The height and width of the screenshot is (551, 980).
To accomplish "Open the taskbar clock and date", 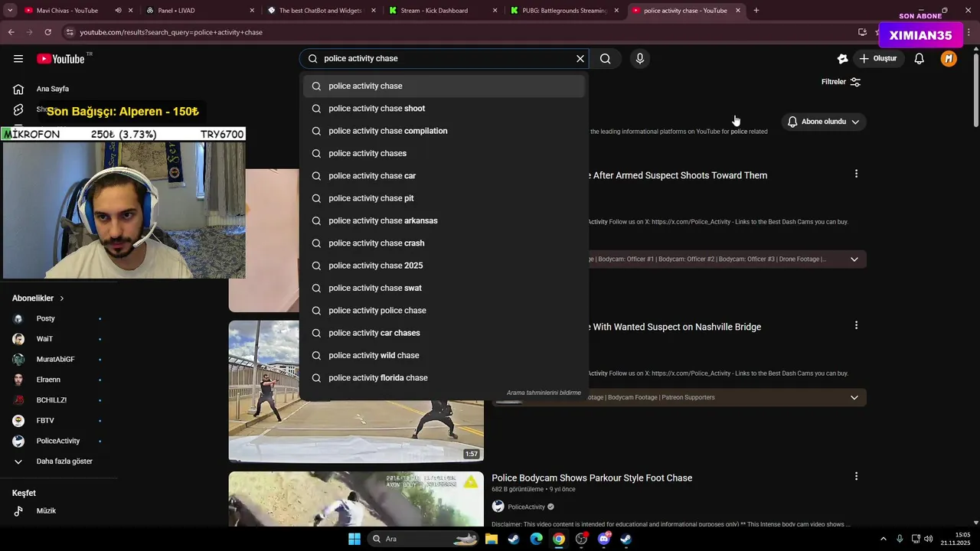I will pos(955,539).
